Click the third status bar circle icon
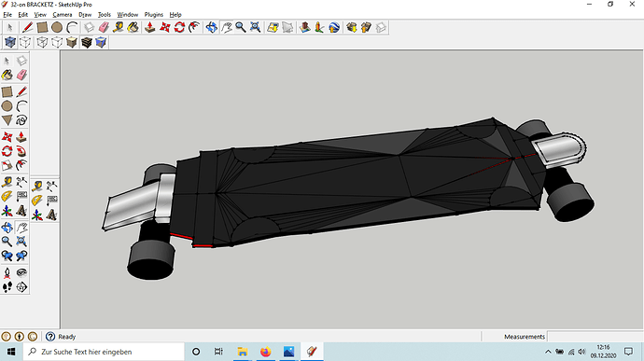Viewport: 644px width, 361px height. 33,337
